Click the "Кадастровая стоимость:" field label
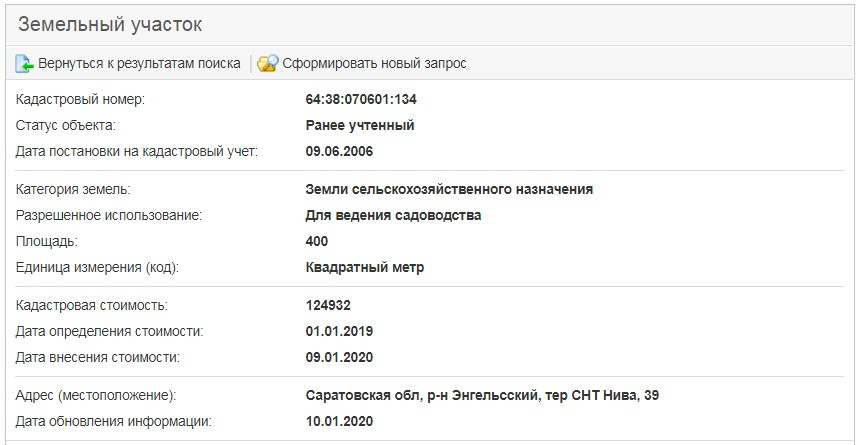Image resolution: width=858 pixels, height=445 pixels. click(91, 305)
